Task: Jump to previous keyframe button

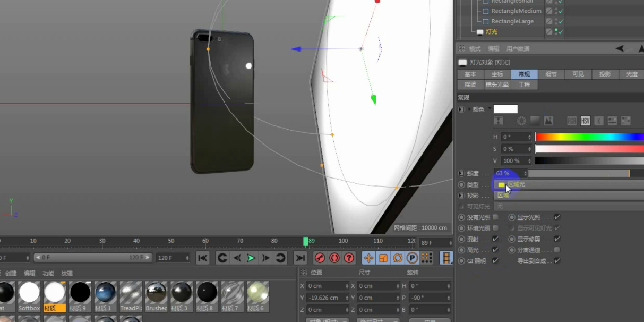Action: coord(222,258)
